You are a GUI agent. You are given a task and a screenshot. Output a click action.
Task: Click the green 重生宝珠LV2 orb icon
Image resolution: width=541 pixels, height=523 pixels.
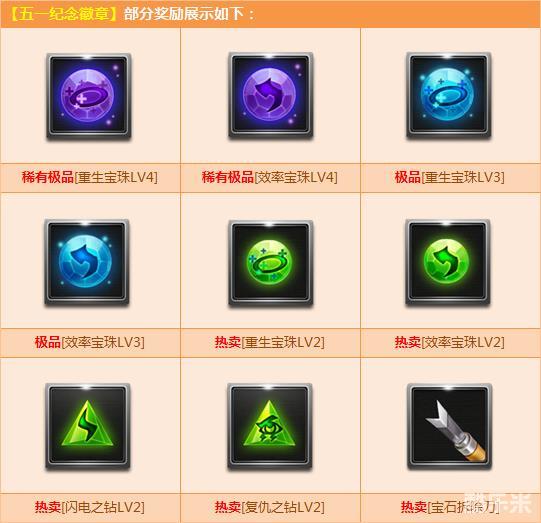pos(270,264)
